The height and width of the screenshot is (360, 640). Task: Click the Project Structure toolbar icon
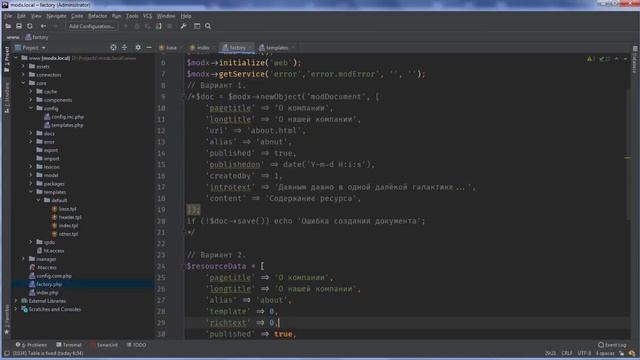tap(197, 26)
